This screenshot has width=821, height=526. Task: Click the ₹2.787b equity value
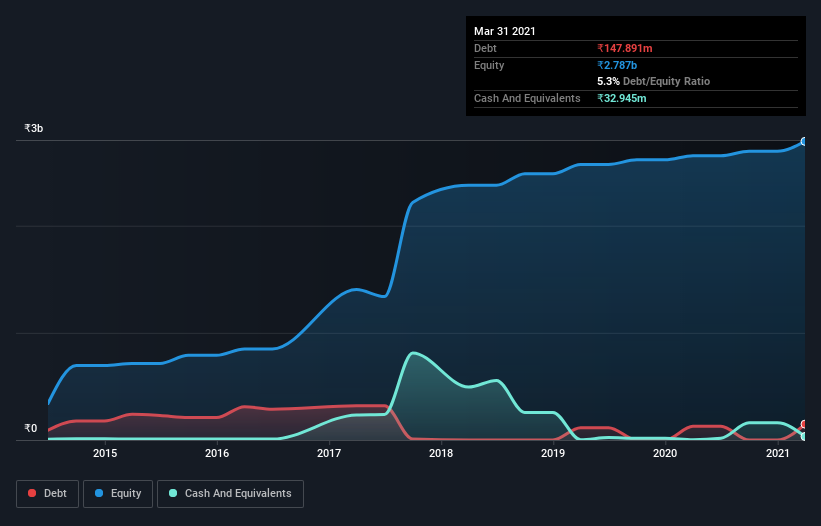click(x=617, y=65)
